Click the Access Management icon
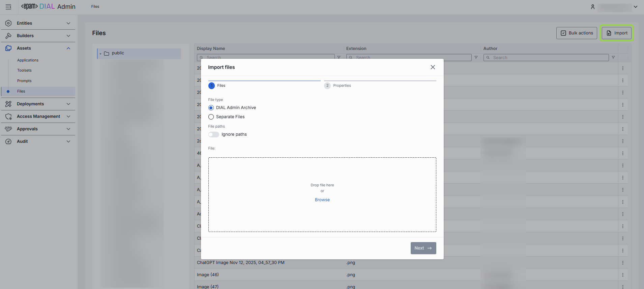 (x=8, y=116)
